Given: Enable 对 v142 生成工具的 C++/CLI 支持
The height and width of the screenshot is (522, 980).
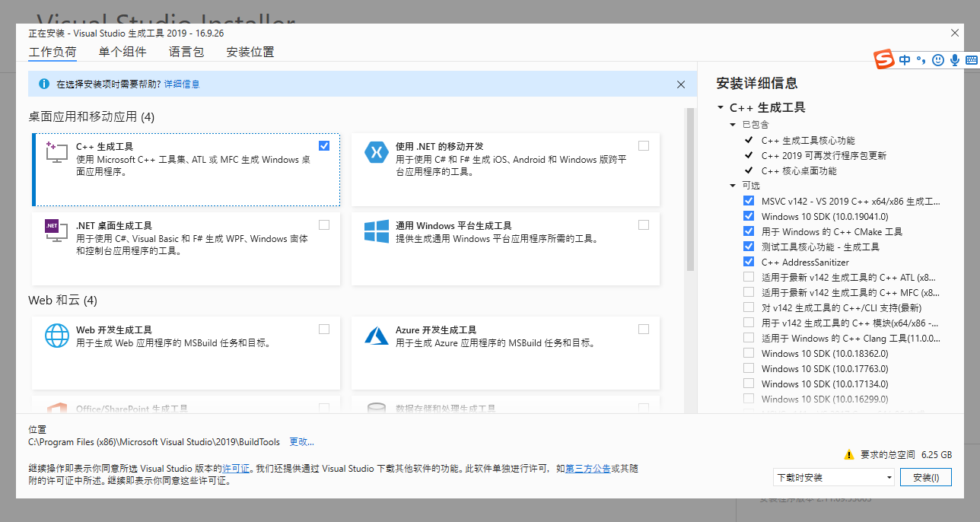Looking at the screenshot, I should [749, 307].
